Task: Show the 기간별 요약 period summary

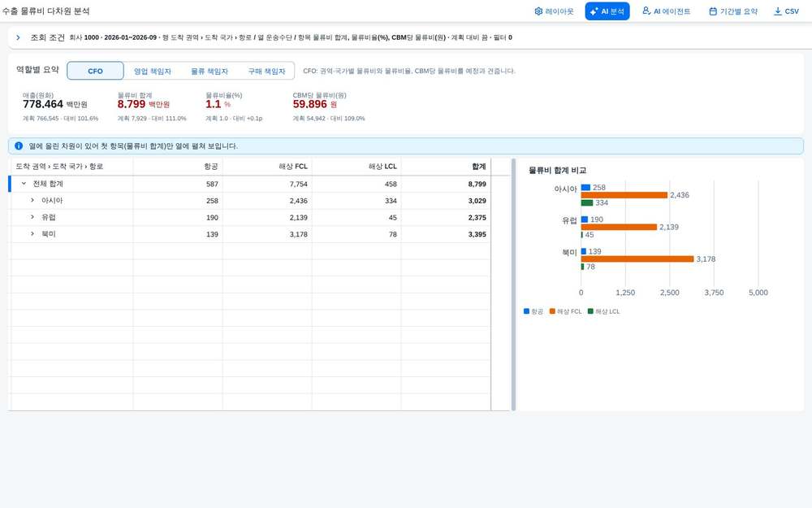Action: coord(733,11)
